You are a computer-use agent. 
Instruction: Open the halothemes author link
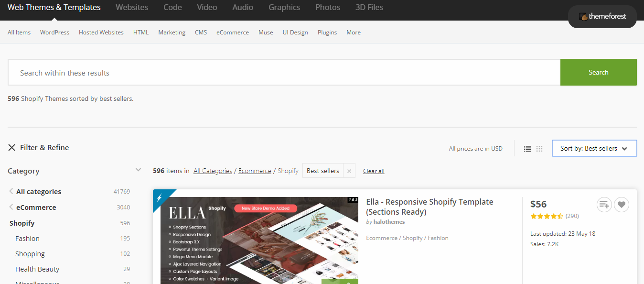point(389,222)
